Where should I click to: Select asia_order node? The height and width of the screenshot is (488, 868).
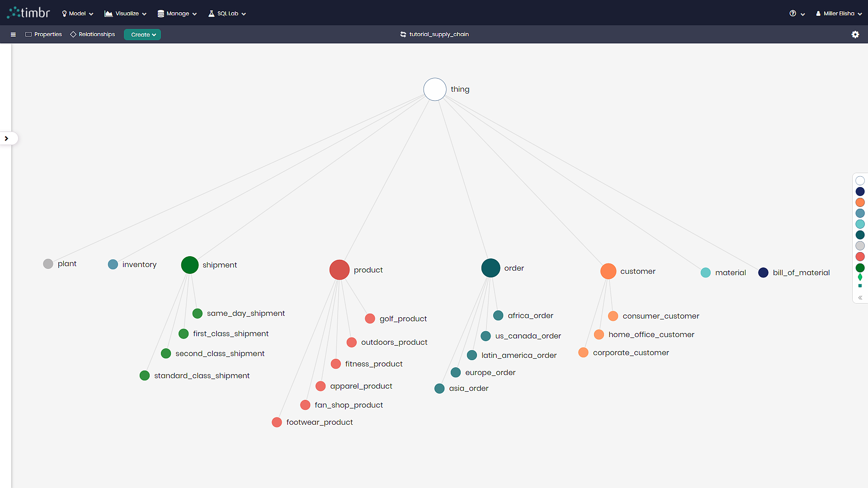tap(439, 389)
